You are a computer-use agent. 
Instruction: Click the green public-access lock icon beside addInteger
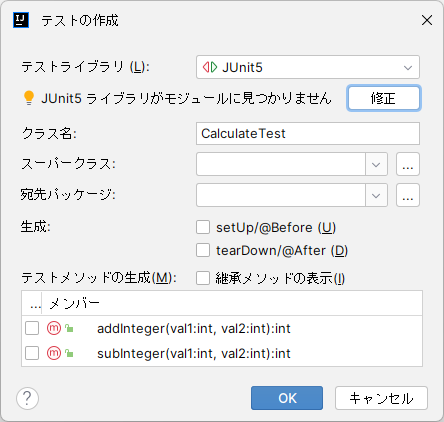coord(69,328)
